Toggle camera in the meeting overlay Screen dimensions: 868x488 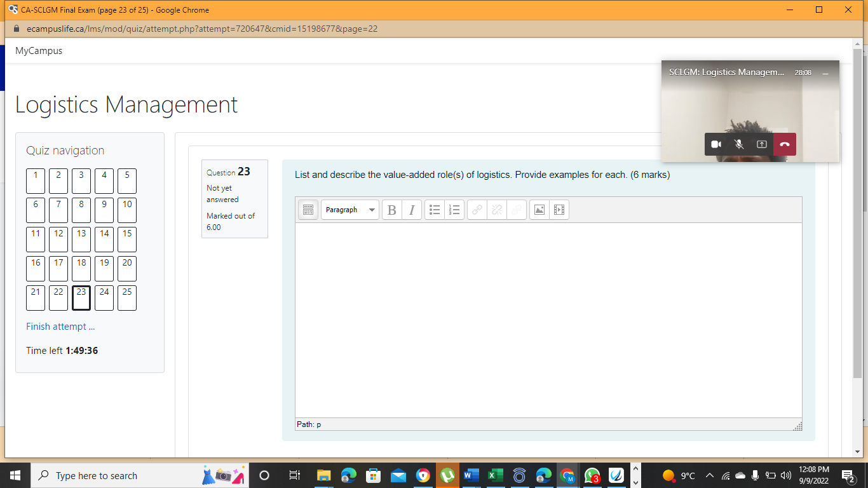pos(716,144)
